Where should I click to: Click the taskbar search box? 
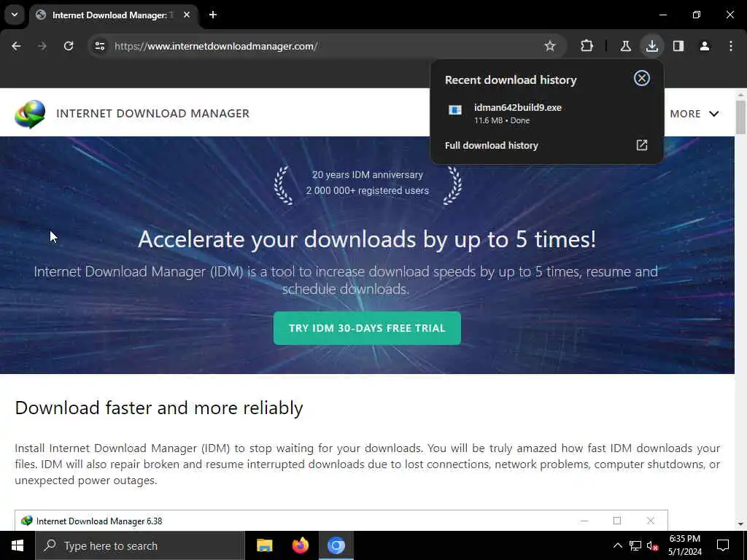click(140, 545)
